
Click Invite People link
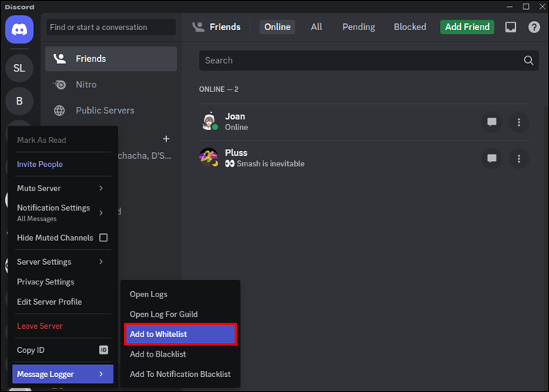point(40,164)
